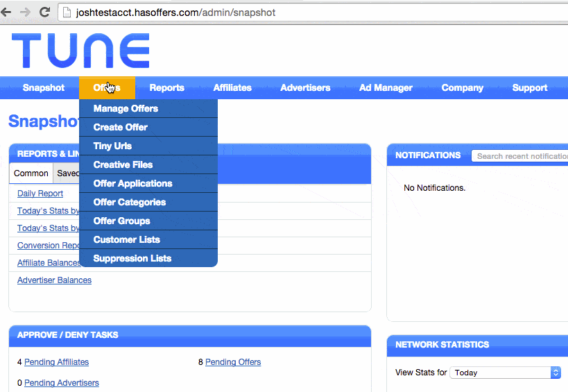This screenshot has width=568, height=392.
Task: Click the NETWORK STATISTICS header
Action: point(442,345)
